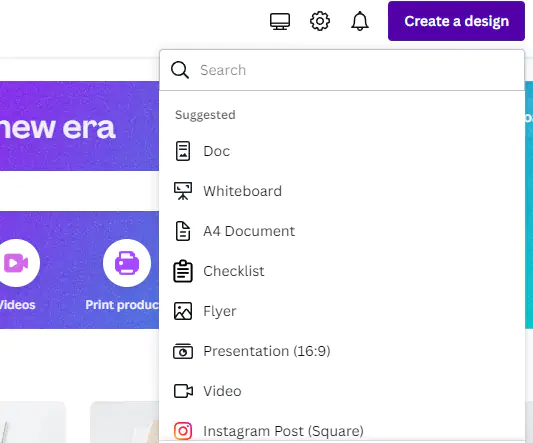This screenshot has height=443, width=533.
Task: Click the Doc page icon
Action: click(x=183, y=151)
